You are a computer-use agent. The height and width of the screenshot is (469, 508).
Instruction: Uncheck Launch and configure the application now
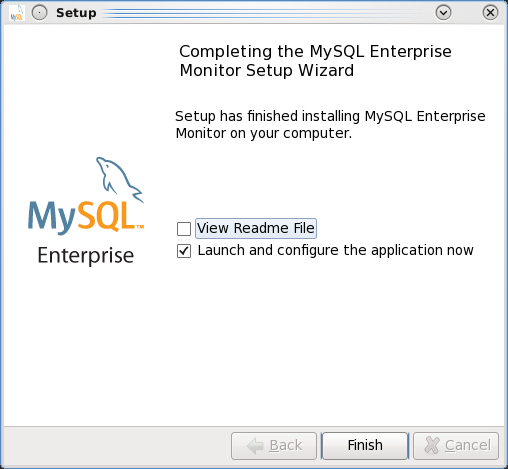(184, 251)
